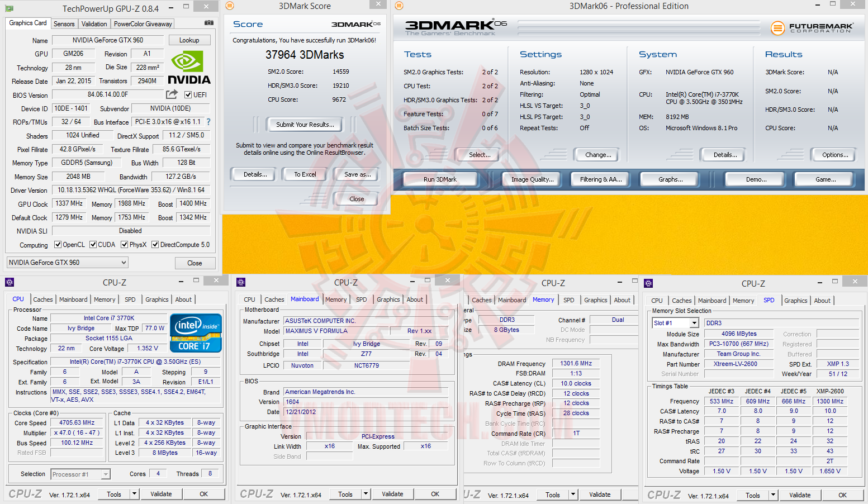Screen dimensions: 868x504
Task: Export the score with To Excel
Action: pos(305,174)
